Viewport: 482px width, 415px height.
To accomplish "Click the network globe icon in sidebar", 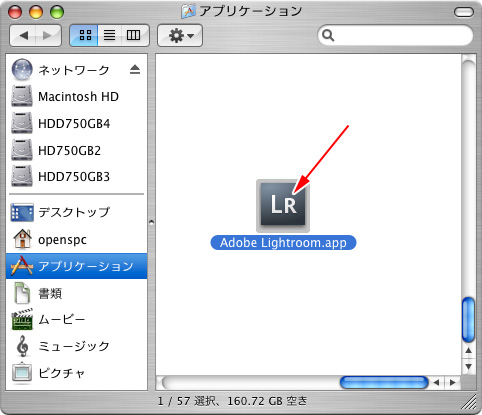I will tap(22, 69).
